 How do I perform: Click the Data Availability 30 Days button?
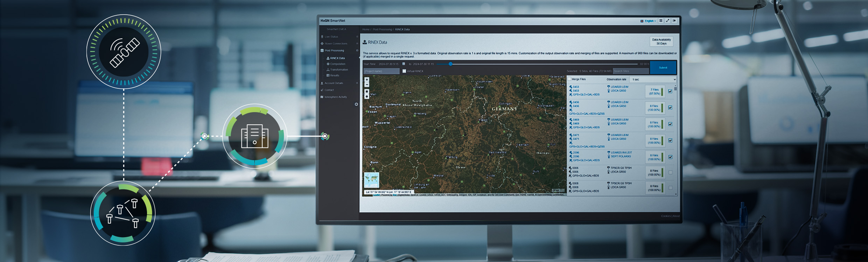click(x=661, y=42)
